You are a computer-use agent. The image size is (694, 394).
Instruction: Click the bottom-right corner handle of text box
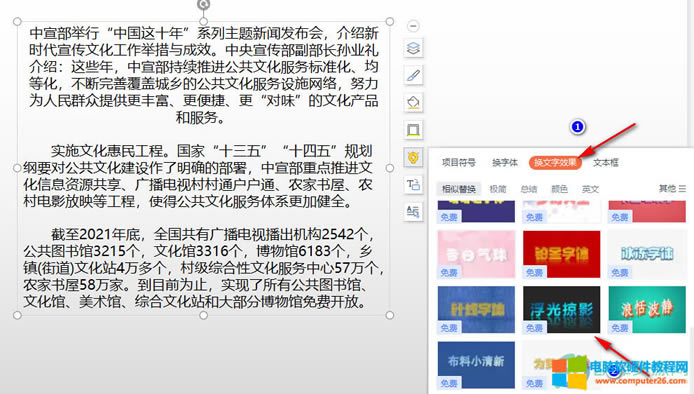tap(389, 315)
